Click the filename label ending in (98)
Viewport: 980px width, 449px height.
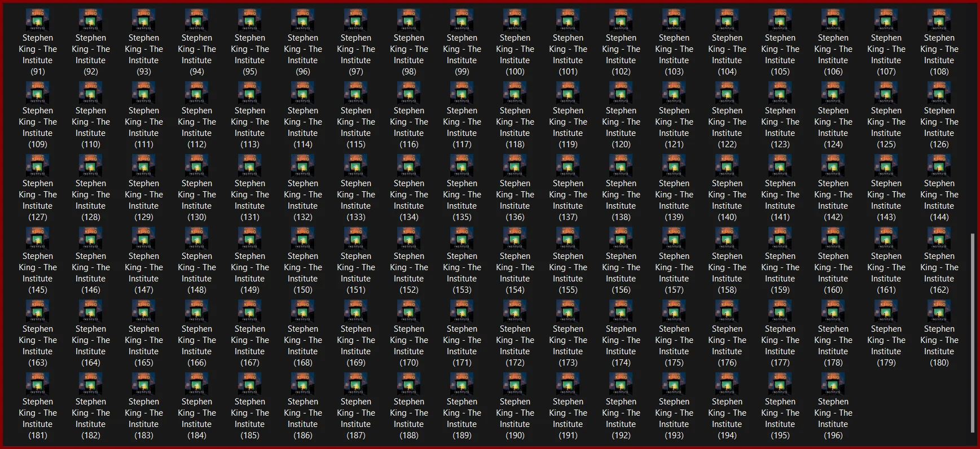(409, 55)
